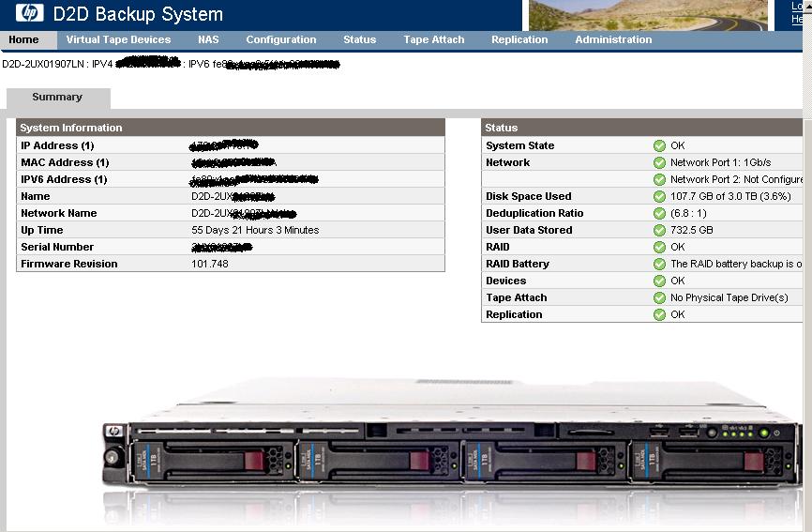Click the D2D Backup System title
This screenshot has height=532, width=812.
click(138, 14)
